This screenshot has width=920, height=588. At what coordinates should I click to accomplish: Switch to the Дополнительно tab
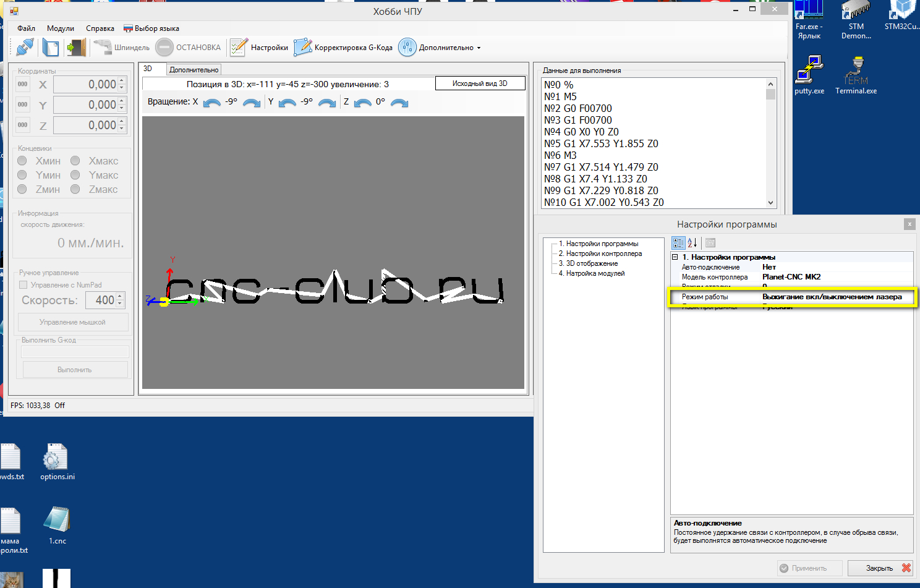coord(194,70)
